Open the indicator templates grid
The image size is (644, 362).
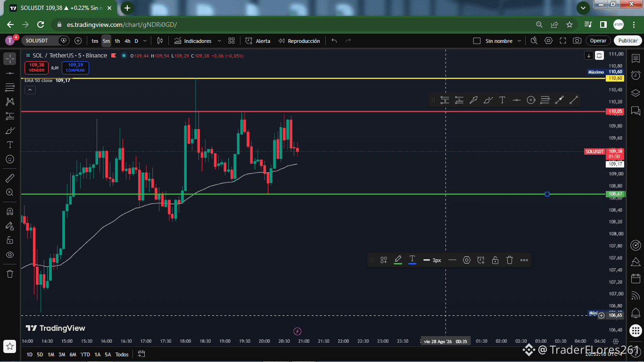(231, 41)
